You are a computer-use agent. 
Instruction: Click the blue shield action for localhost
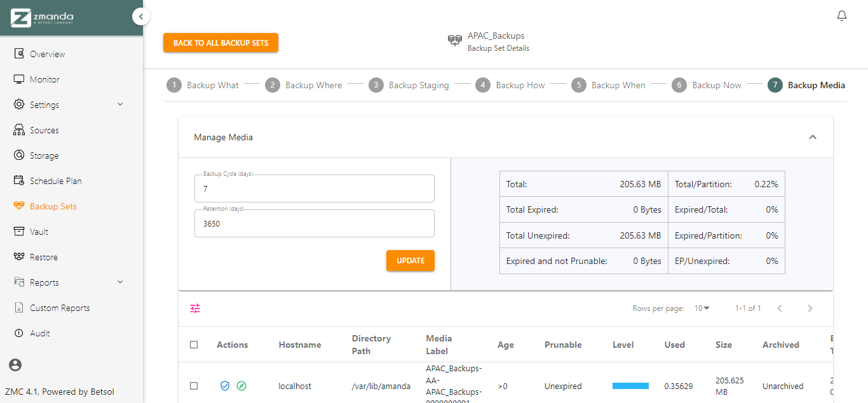pyautogui.click(x=224, y=386)
